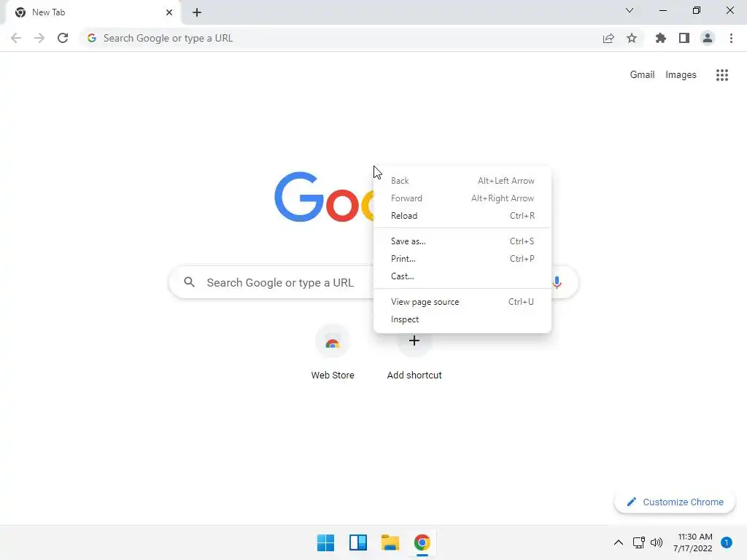The image size is (747, 560).
Task: Open the side panel icon
Action: tap(684, 38)
